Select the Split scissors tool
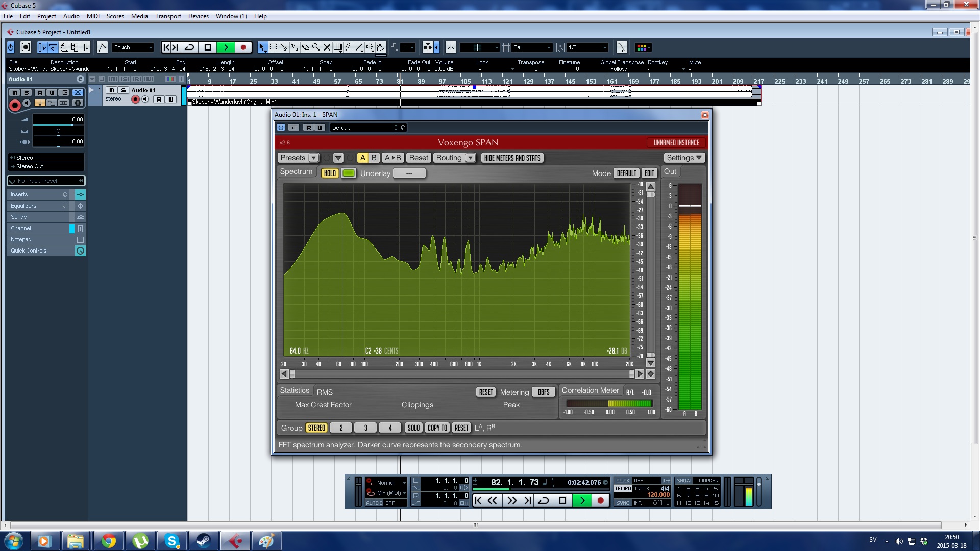 (284, 47)
